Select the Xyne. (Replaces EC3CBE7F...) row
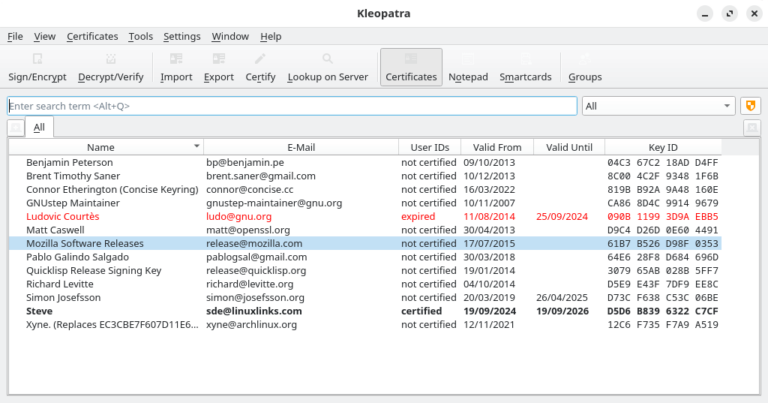 pyautogui.click(x=365, y=324)
